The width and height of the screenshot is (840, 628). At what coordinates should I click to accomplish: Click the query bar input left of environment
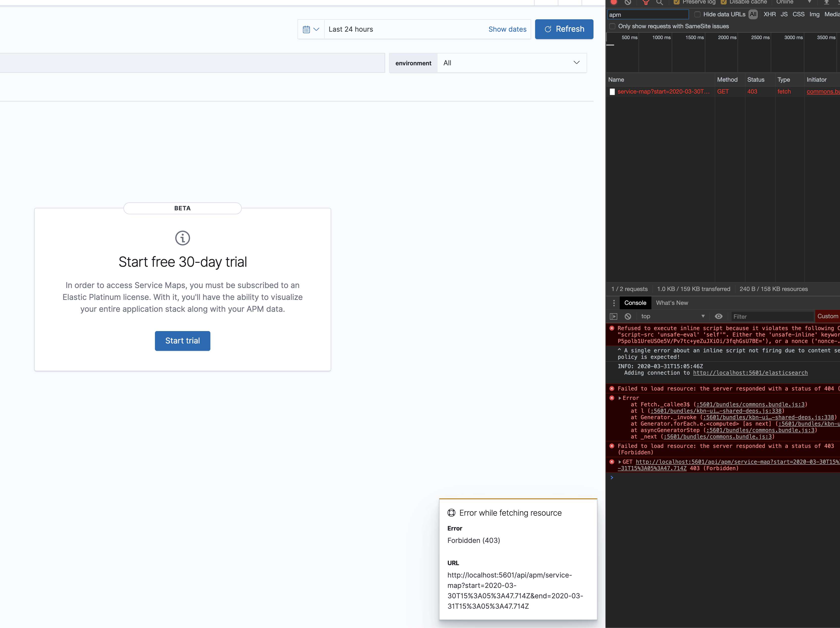[192, 63]
